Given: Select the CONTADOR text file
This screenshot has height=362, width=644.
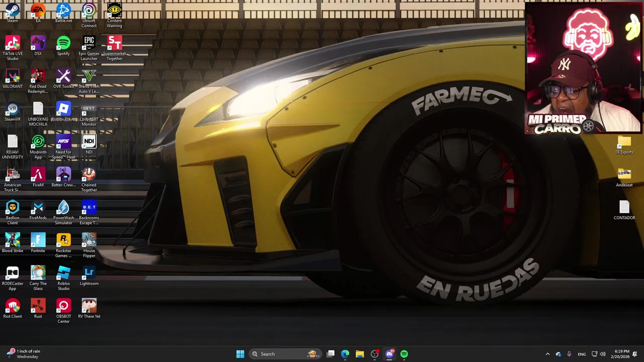Looking at the screenshot, I should click(624, 210).
